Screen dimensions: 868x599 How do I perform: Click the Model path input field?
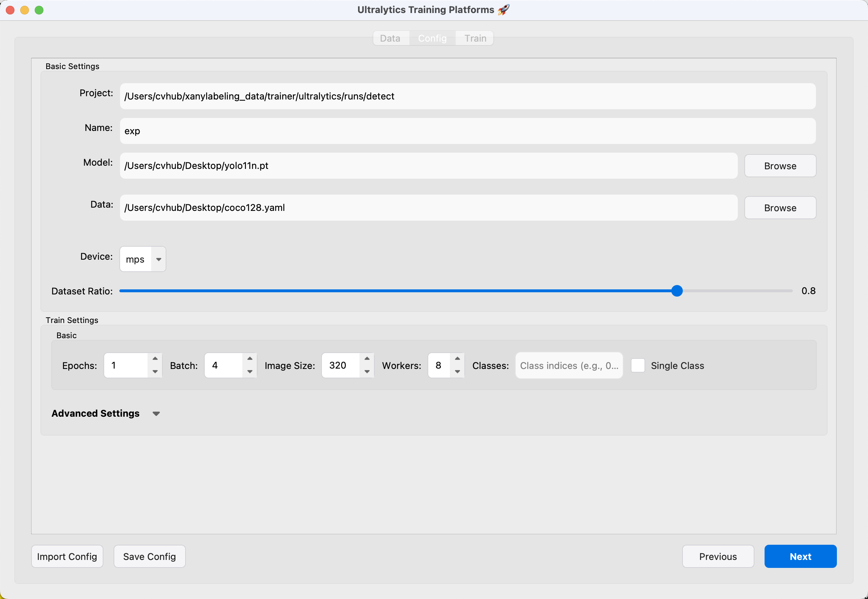click(429, 166)
